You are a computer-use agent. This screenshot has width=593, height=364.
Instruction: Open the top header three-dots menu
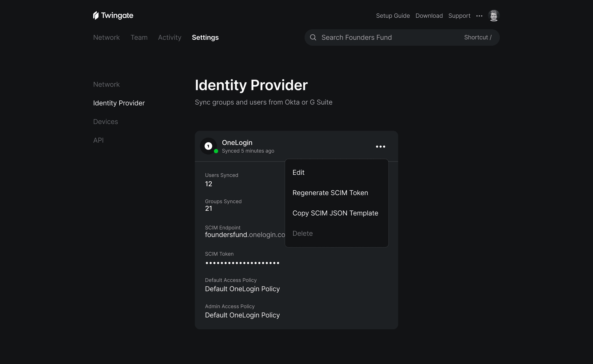(x=479, y=16)
